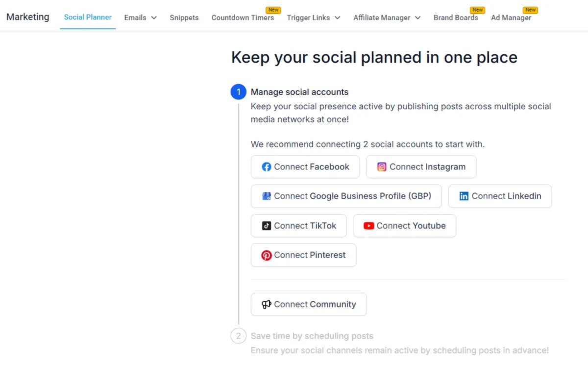Screen dimensions: 588x370
Task: Click the YouTube play logo icon
Action: pyautogui.click(x=368, y=226)
